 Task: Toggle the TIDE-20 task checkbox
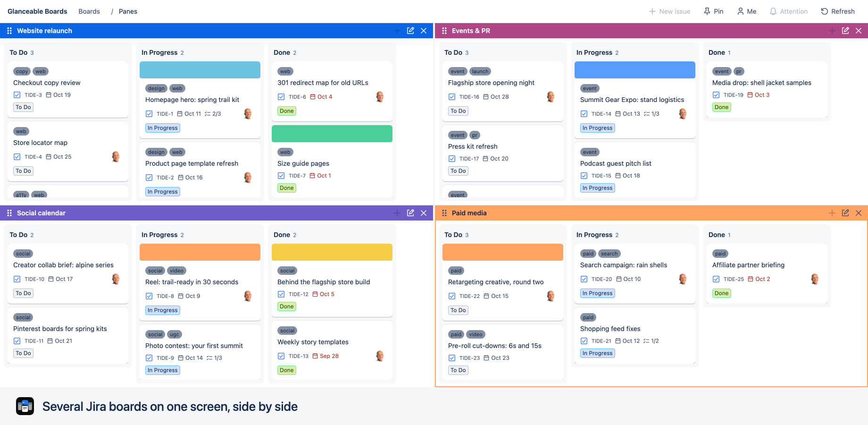584,279
